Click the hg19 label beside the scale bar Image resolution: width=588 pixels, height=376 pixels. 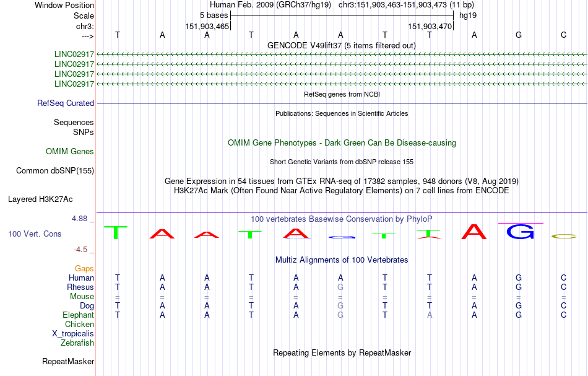click(468, 15)
